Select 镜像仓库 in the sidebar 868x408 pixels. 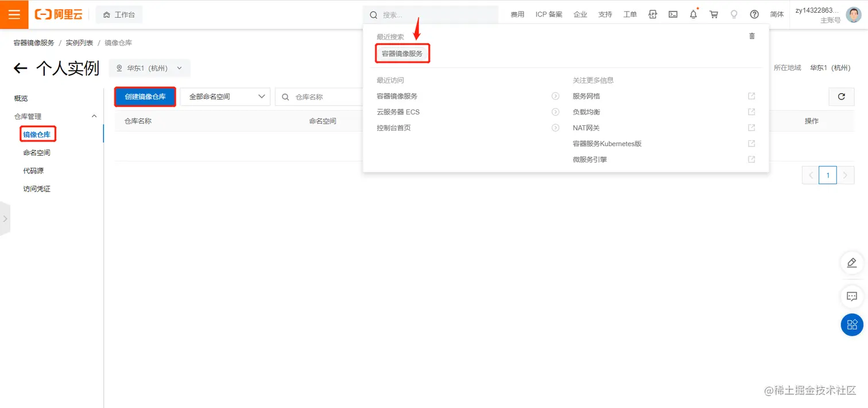tap(37, 134)
